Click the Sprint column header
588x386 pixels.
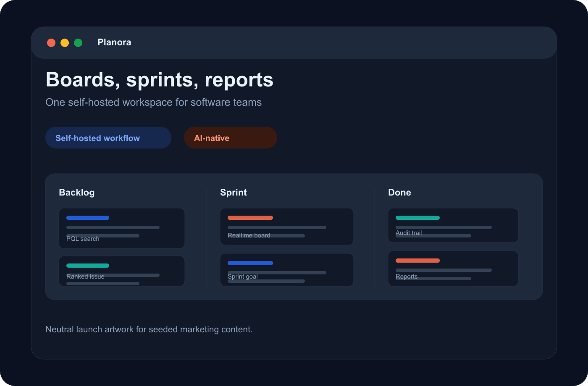click(234, 193)
